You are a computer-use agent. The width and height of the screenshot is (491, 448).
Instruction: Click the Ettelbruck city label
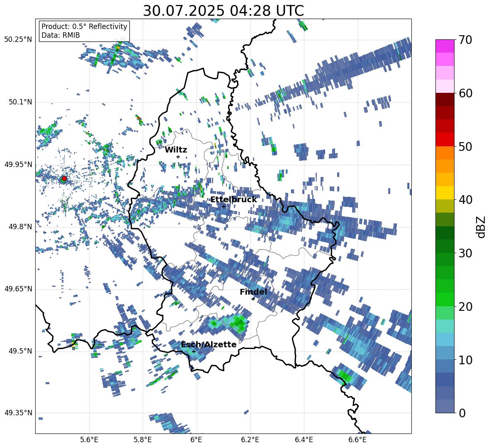[x=233, y=200]
